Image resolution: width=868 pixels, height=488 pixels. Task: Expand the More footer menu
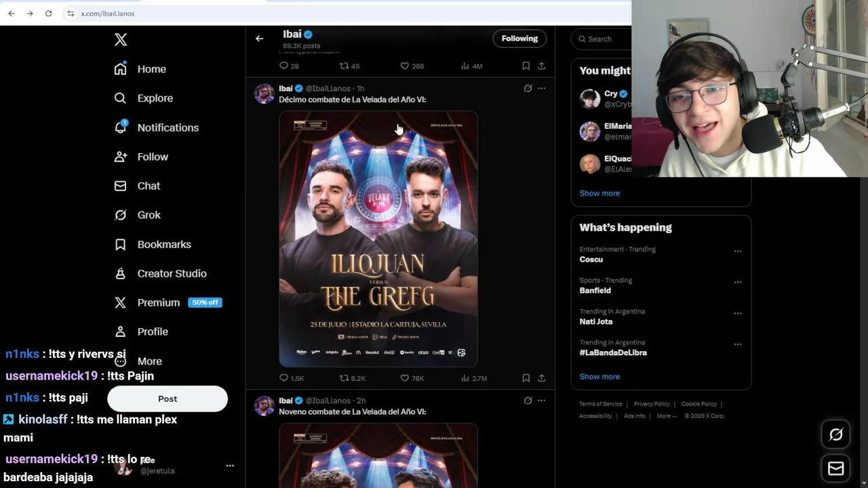point(667,416)
